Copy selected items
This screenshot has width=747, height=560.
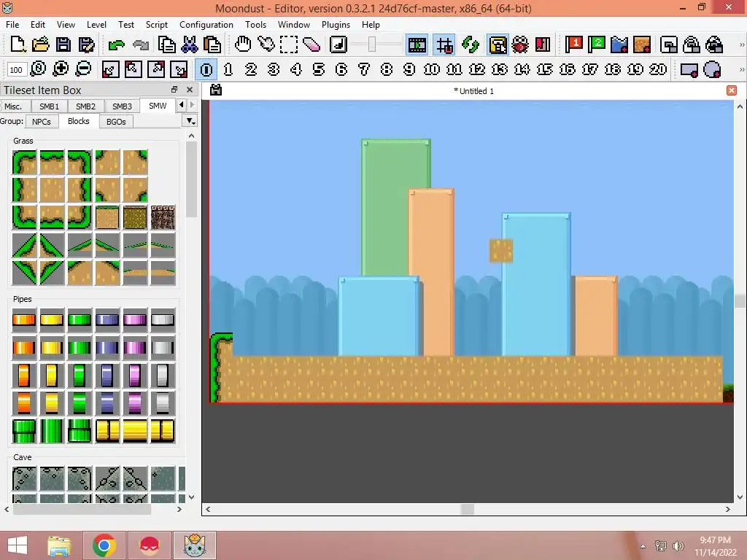166,44
